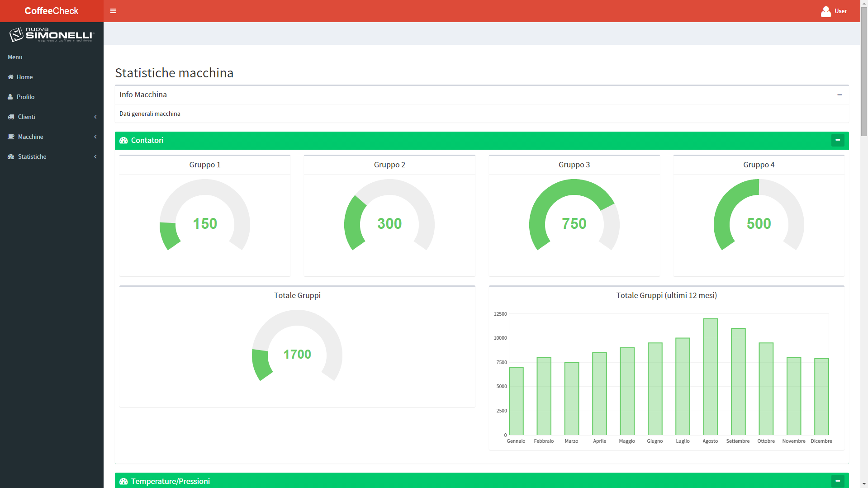Click the Profilo person icon
This screenshot has width=868, height=488.
(10, 97)
